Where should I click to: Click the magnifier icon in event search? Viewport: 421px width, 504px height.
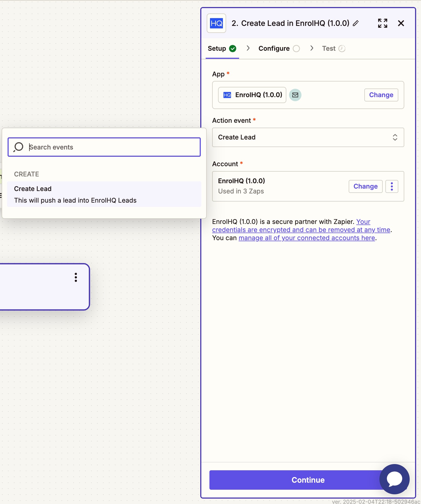[19, 147]
